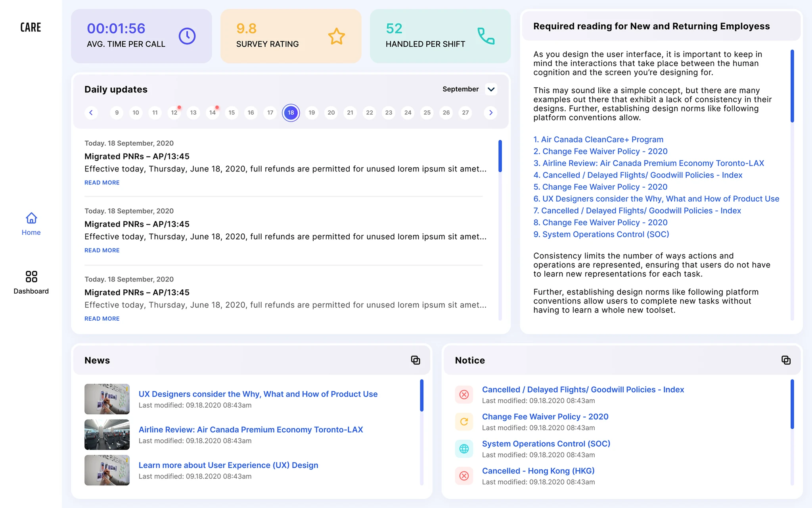Select date 14 in Daily updates
The width and height of the screenshot is (812, 508).
coord(213,113)
